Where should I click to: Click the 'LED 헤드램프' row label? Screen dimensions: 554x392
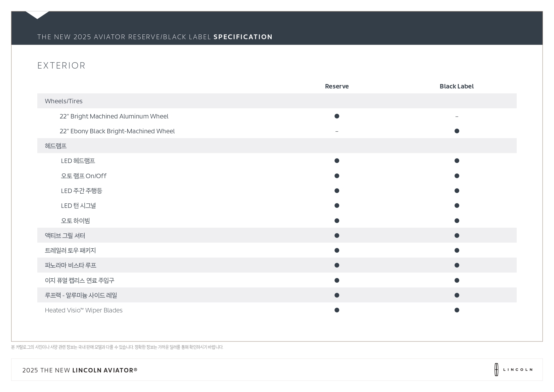point(78,161)
